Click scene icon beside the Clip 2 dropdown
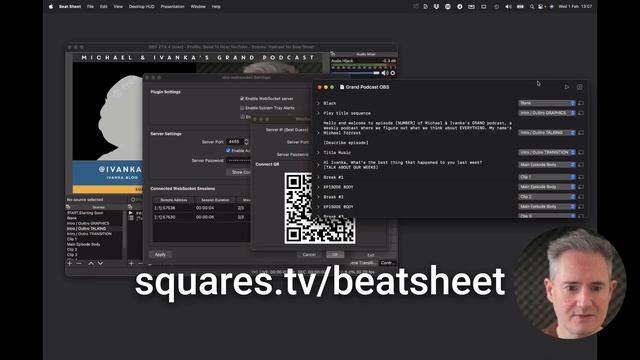The width and height of the screenshot is (640, 360). pos(581,197)
